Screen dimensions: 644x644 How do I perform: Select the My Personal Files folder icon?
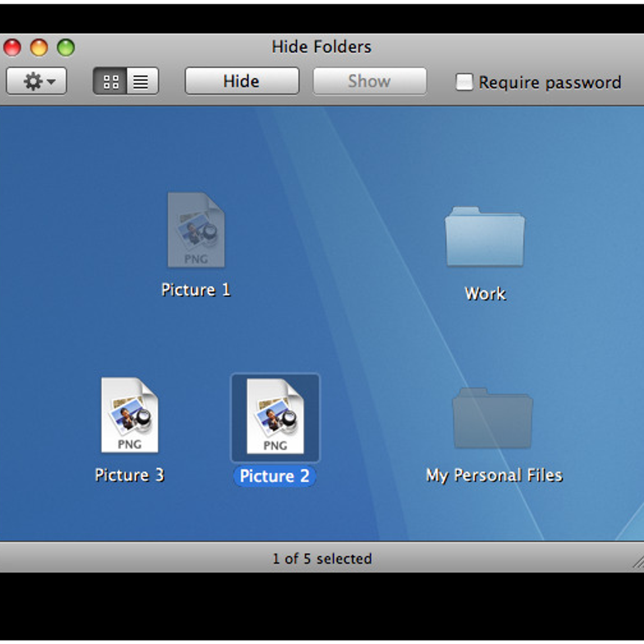point(493,418)
